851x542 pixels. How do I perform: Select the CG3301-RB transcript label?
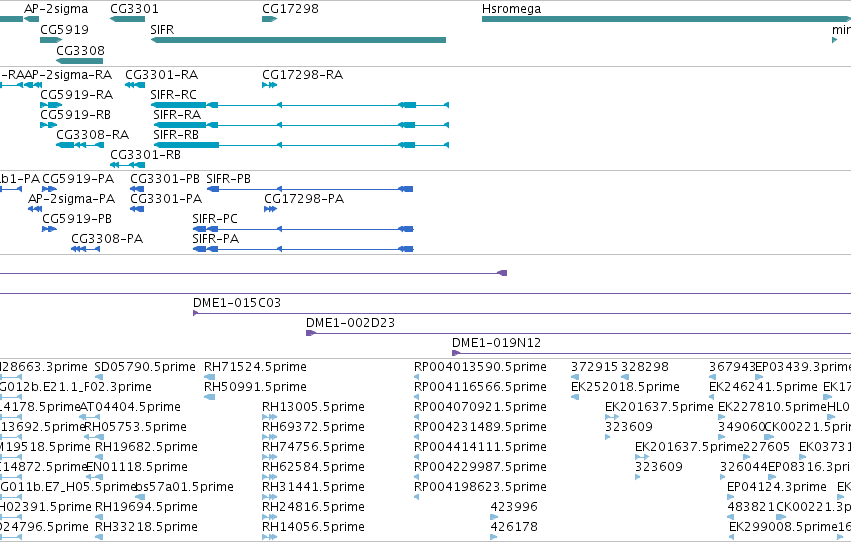pyautogui.click(x=145, y=155)
